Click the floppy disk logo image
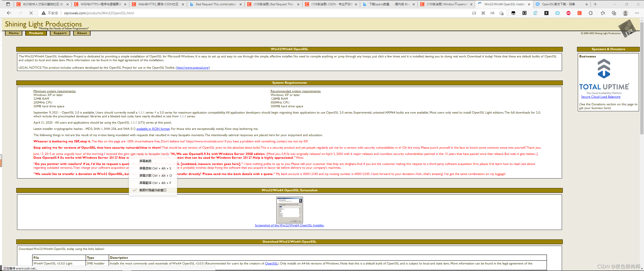The image size is (644, 271). coord(627,28)
